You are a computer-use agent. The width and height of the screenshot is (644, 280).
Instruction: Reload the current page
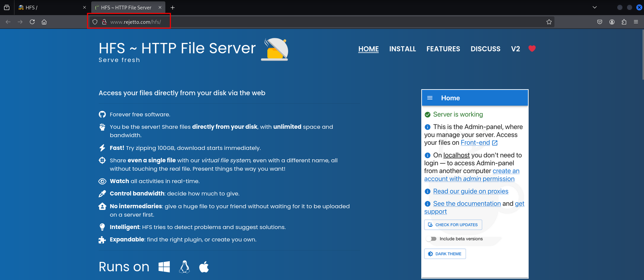32,22
